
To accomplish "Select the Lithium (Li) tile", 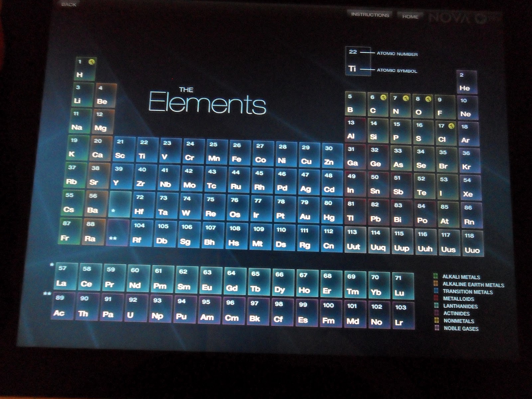I will coord(83,94).
